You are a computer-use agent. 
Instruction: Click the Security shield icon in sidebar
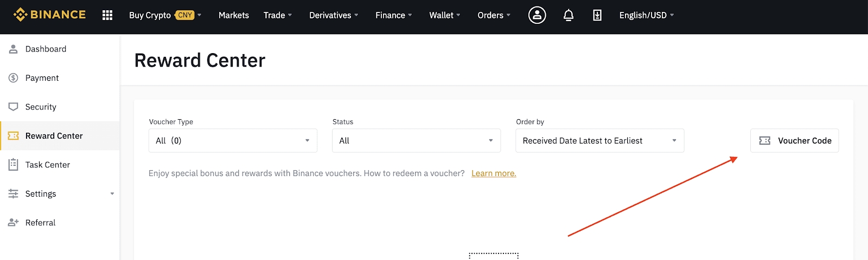pyautogui.click(x=14, y=107)
